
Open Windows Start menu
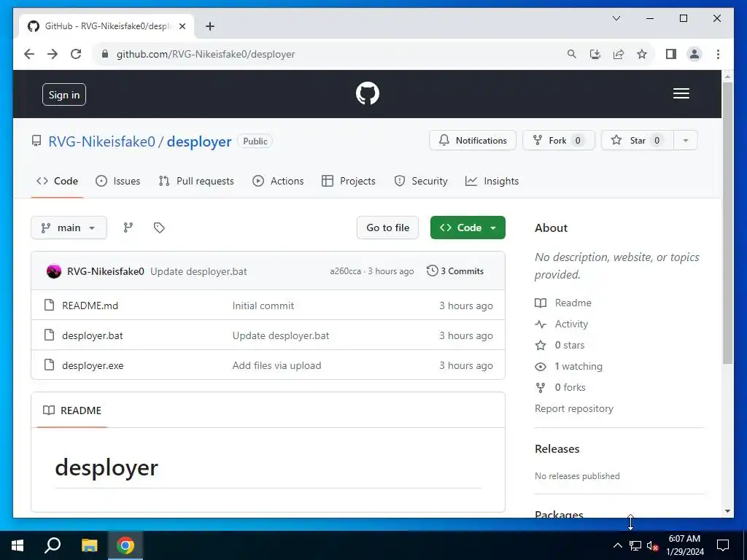(x=18, y=545)
